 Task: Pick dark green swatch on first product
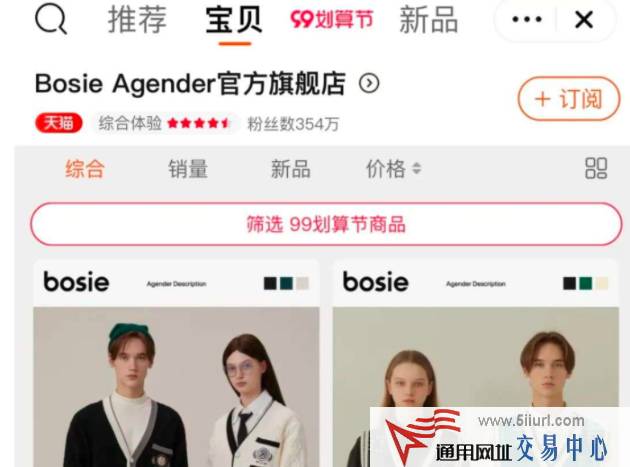coord(286,283)
